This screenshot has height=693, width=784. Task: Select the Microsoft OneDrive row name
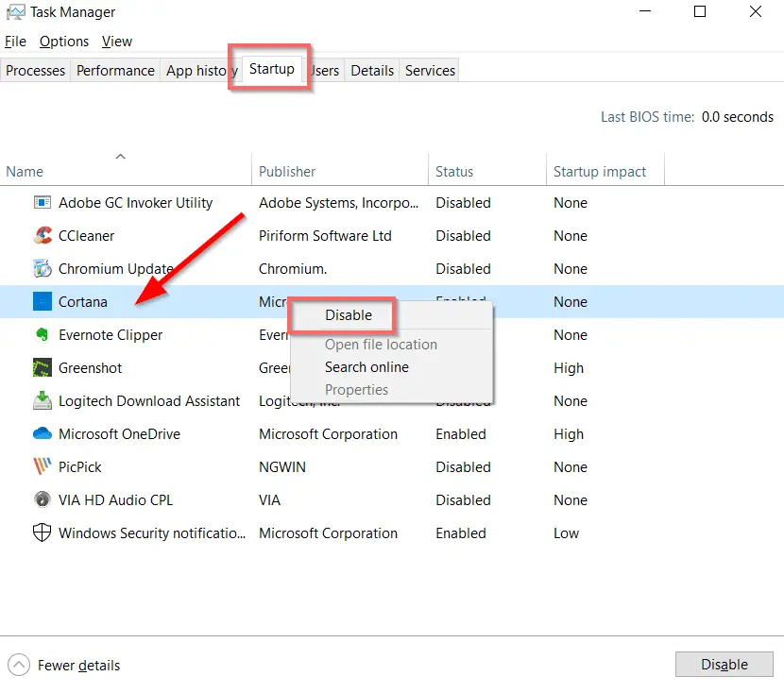(119, 433)
